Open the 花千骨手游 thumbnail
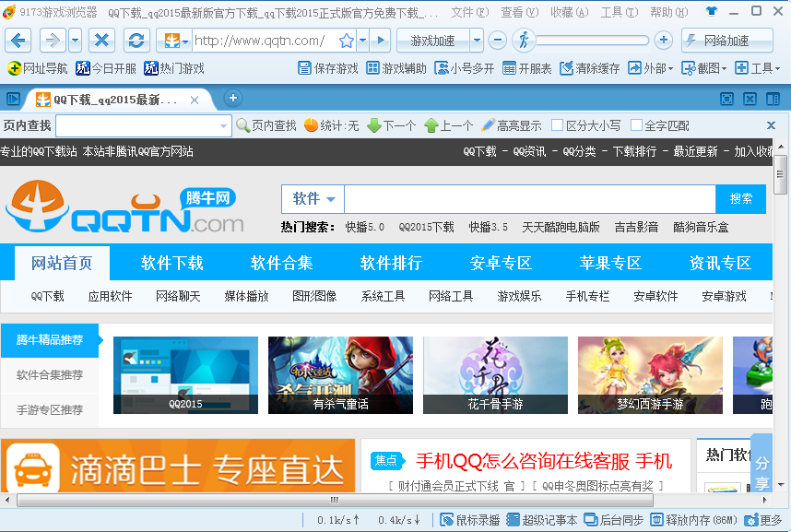 (495, 375)
